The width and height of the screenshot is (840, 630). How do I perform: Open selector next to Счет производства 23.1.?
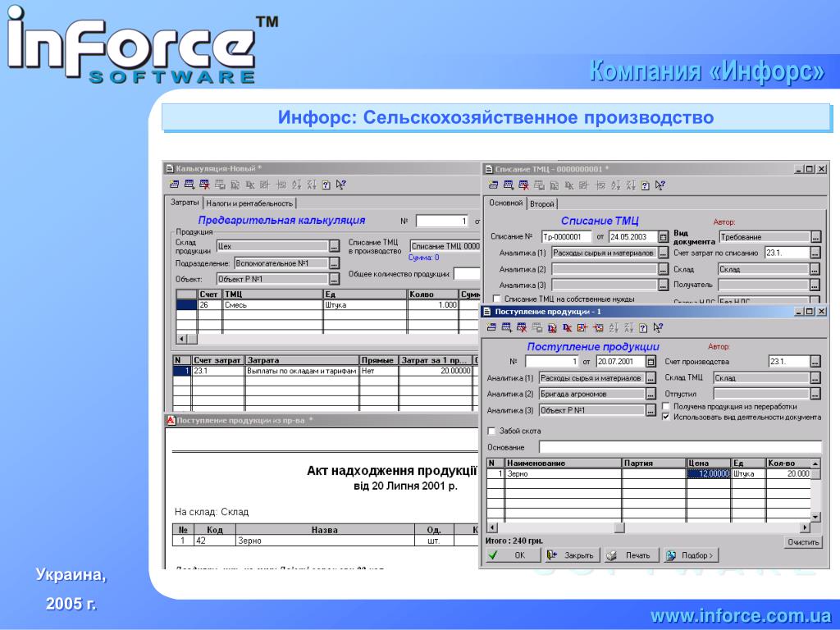(x=815, y=362)
